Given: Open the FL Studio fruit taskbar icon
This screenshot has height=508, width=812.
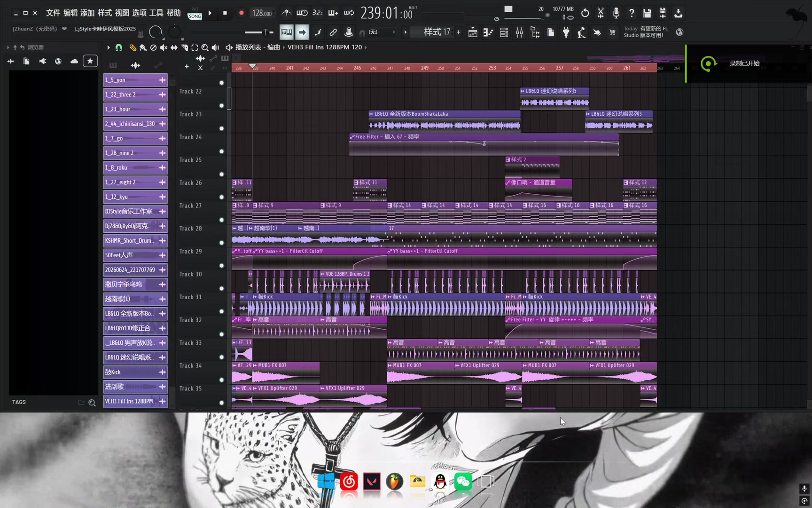Looking at the screenshot, I should (x=395, y=482).
